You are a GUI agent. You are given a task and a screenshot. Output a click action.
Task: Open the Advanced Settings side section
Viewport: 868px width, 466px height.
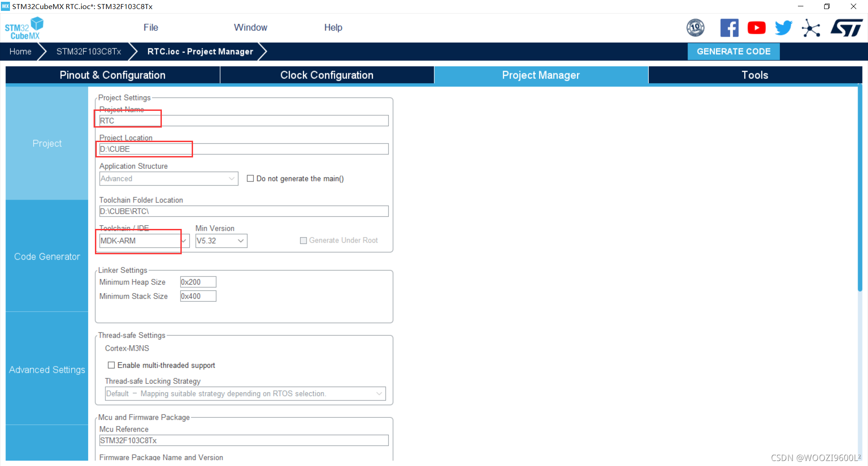pyautogui.click(x=47, y=370)
